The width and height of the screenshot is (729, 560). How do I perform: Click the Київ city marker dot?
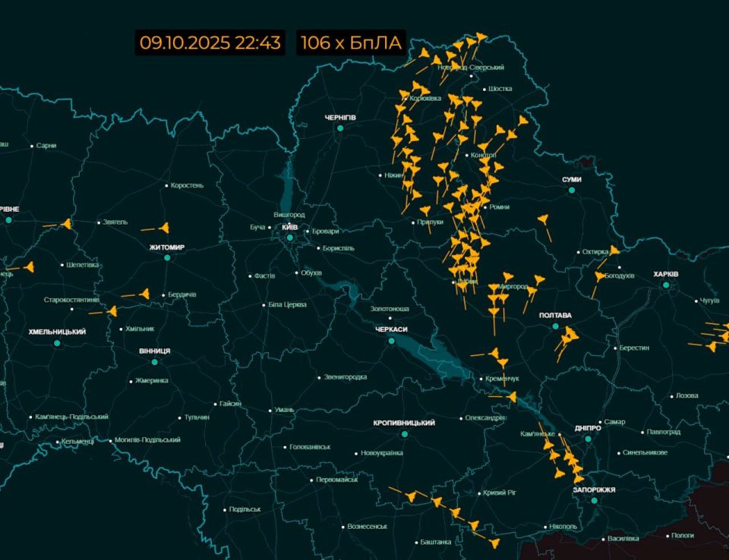(x=290, y=238)
